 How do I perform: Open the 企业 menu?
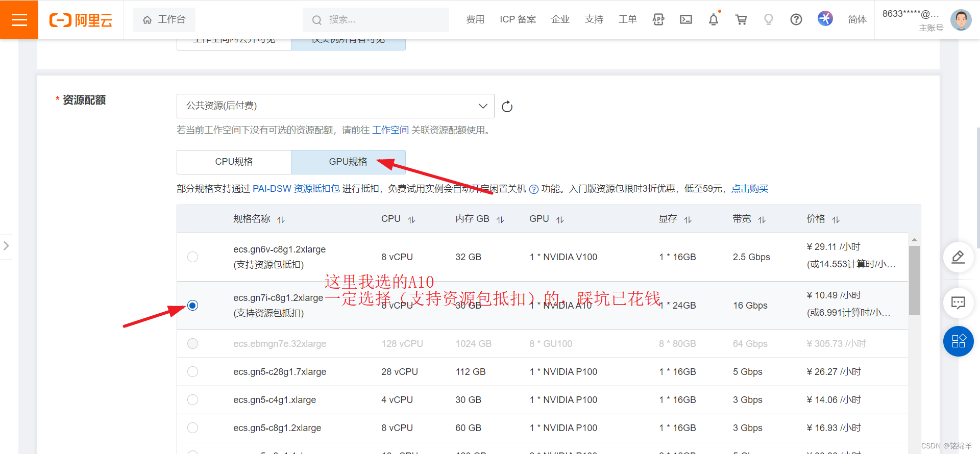pyautogui.click(x=560, y=19)
